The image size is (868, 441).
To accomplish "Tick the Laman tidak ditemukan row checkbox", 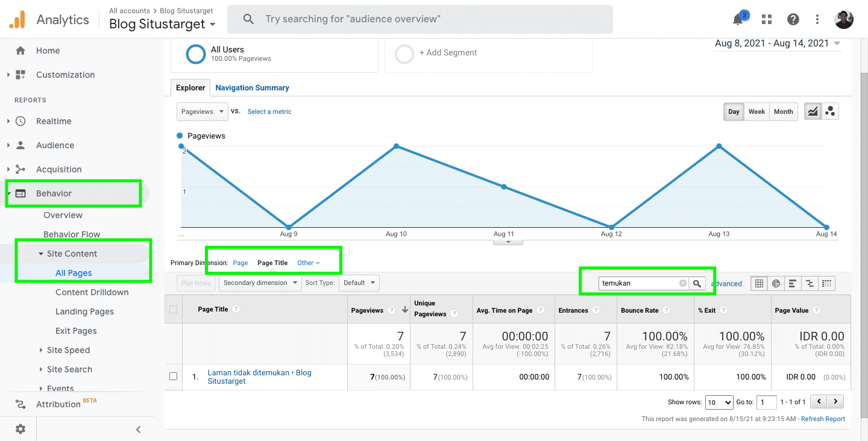I will (174, 377).
